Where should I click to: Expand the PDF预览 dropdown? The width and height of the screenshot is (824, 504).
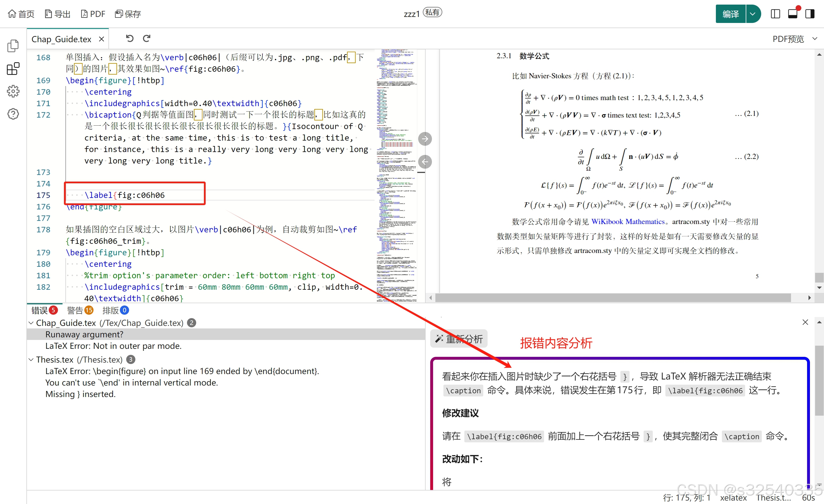(x=814, y=39)
